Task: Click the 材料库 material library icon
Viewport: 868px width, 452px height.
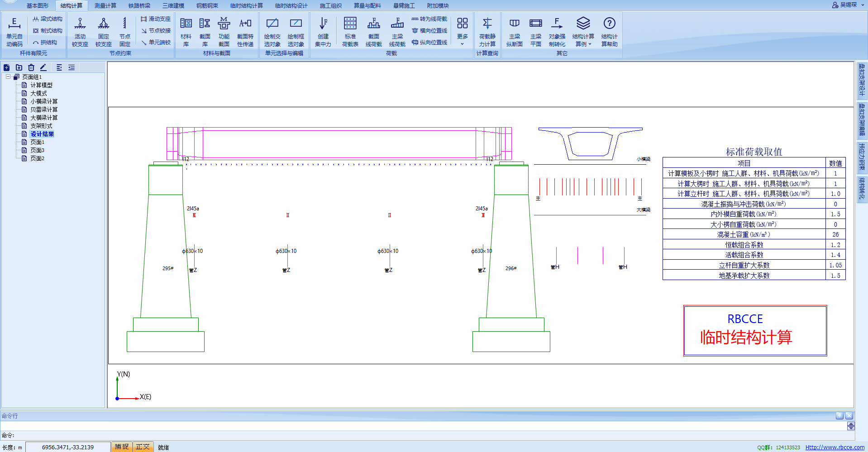Action: (186, 32)
